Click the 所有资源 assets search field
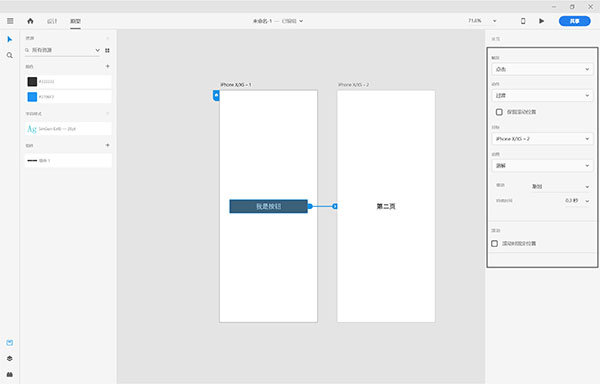Screen dimensions: 600x384 click(62, 50)
